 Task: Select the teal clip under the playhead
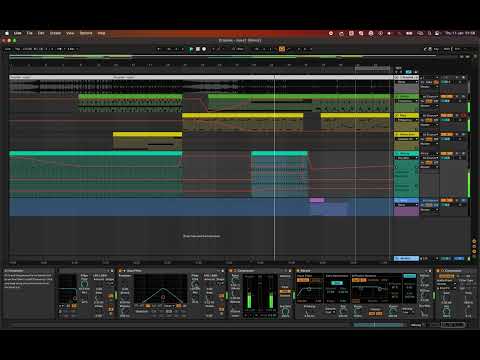pyautogui.click(x=279, y=154)
